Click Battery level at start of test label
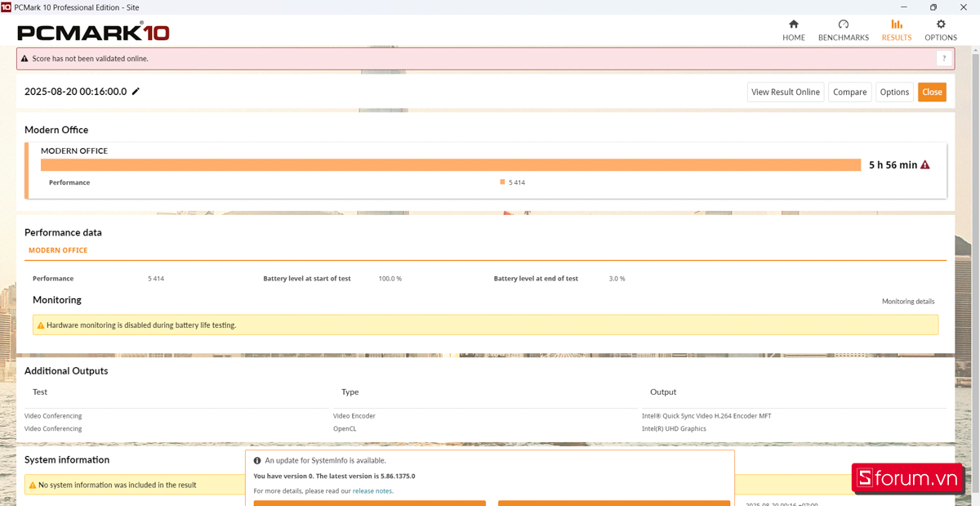 (x=307, y=279)
